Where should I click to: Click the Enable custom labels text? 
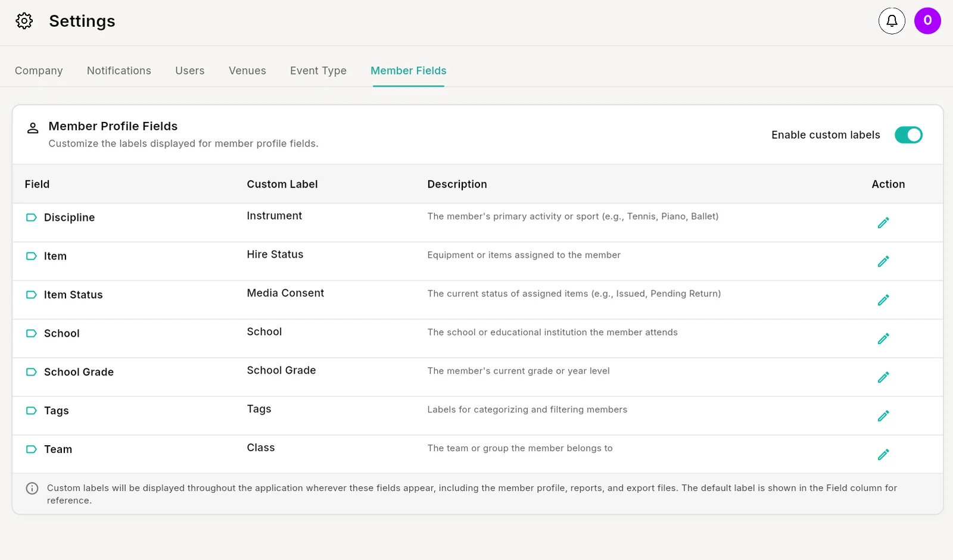point(826,135)
